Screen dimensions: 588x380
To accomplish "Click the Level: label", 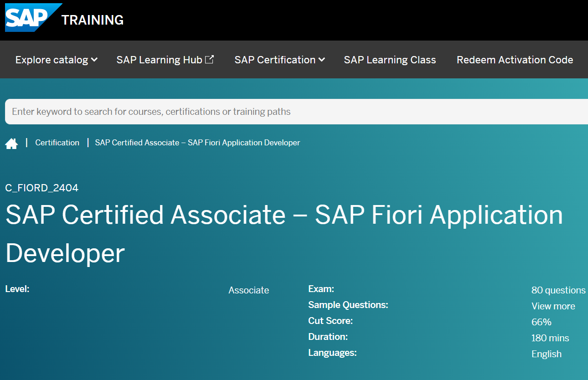I will (x=17, y=288).
